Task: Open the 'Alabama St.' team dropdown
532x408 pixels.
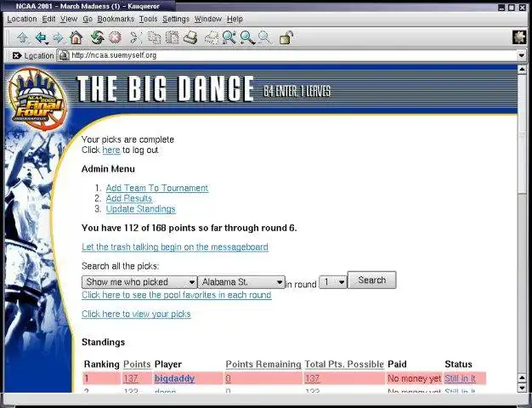Action: coord(241,282)
